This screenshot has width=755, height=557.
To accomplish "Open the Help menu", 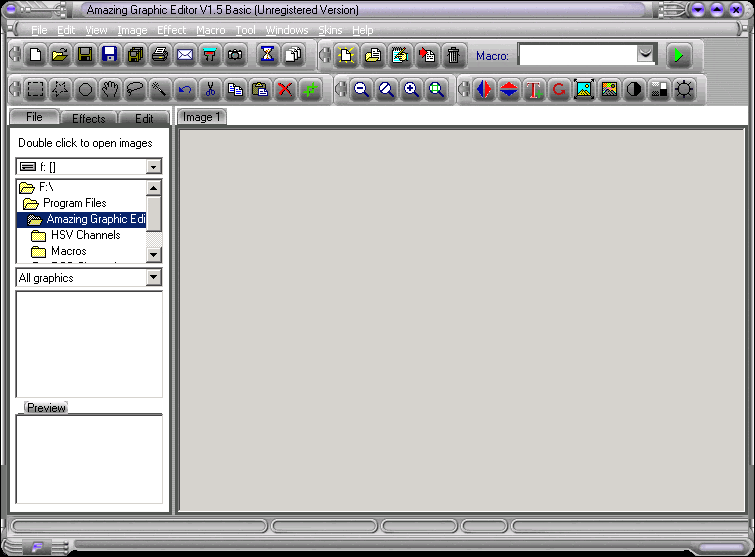I will (363, 30).
